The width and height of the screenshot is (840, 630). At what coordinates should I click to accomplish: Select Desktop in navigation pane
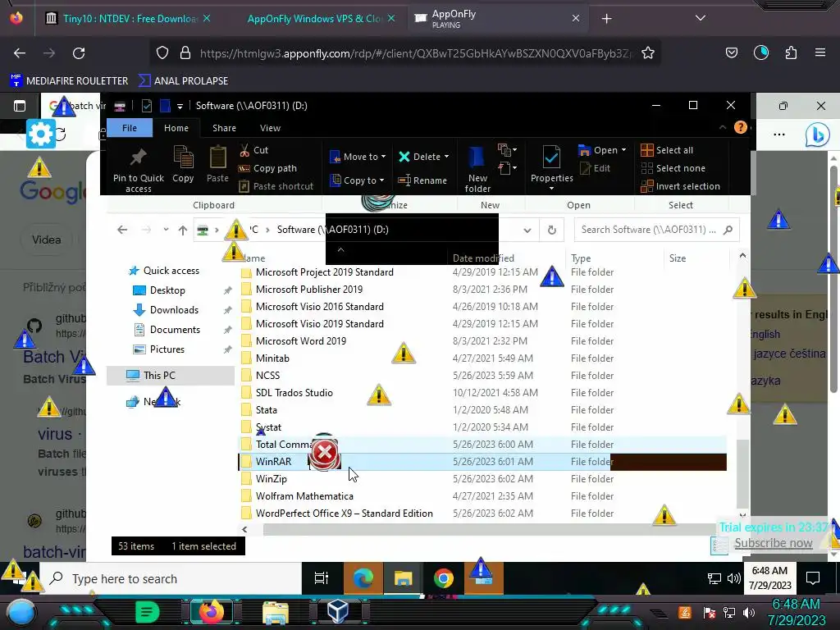(158, 290)
